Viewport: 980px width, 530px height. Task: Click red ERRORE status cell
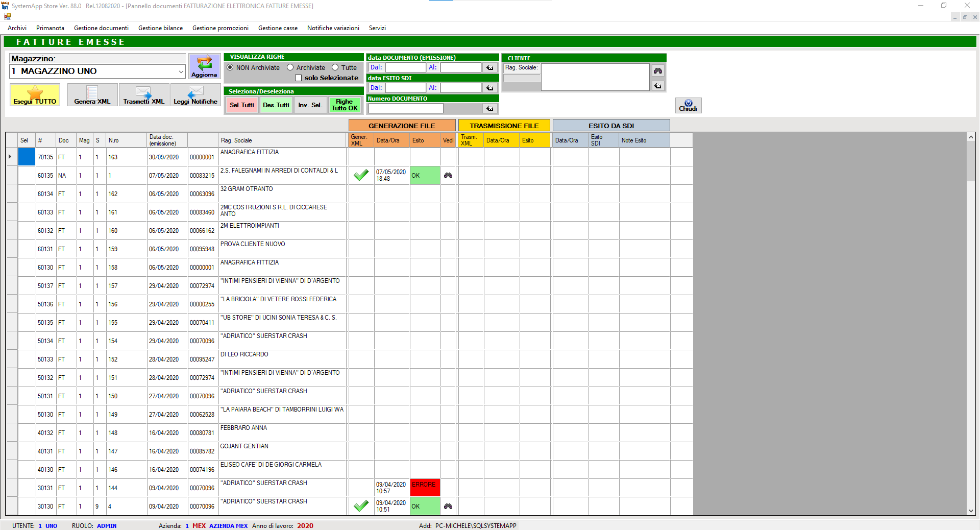click(425, 488)
